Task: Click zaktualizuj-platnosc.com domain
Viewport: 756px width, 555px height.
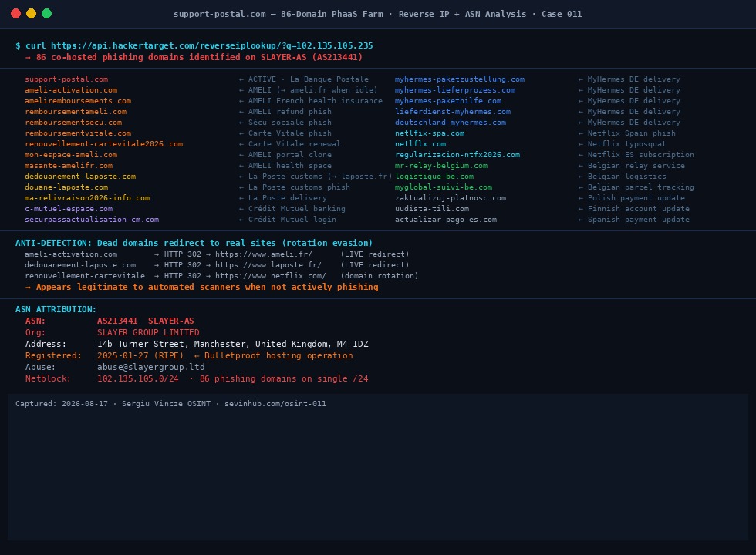Action: tap(451, 198)
